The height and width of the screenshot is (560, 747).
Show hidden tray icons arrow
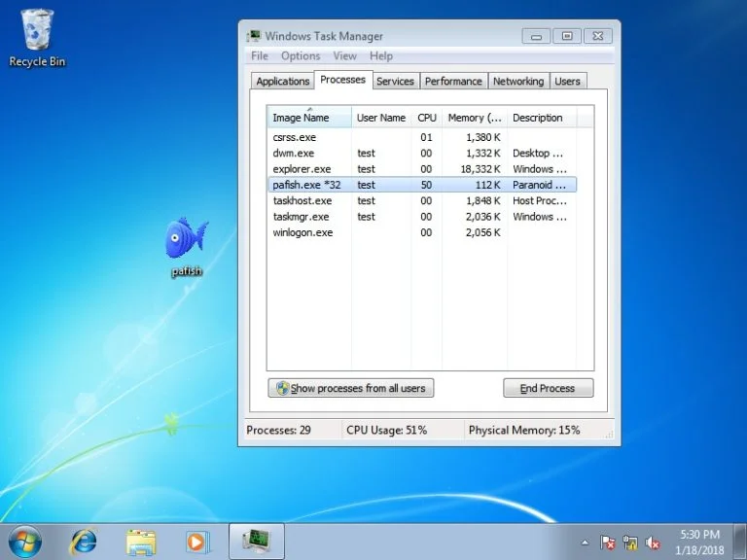pyautogui.click(x=585, y=542)
